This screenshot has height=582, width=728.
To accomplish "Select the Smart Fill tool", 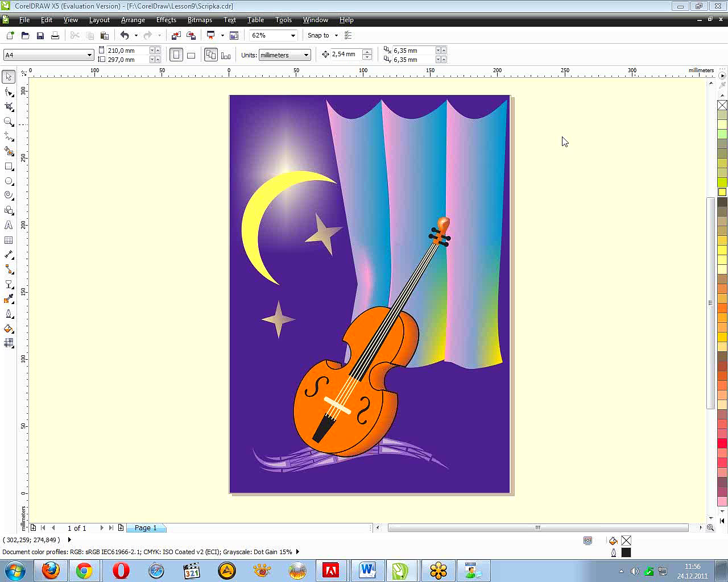I will 9,151.
